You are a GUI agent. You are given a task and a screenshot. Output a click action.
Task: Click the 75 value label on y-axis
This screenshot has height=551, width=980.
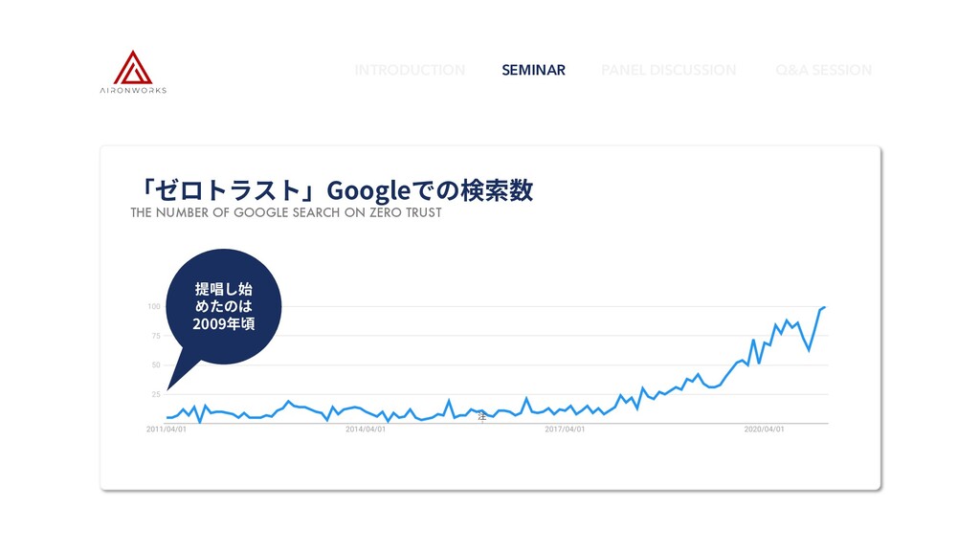(x=156, y=336)
